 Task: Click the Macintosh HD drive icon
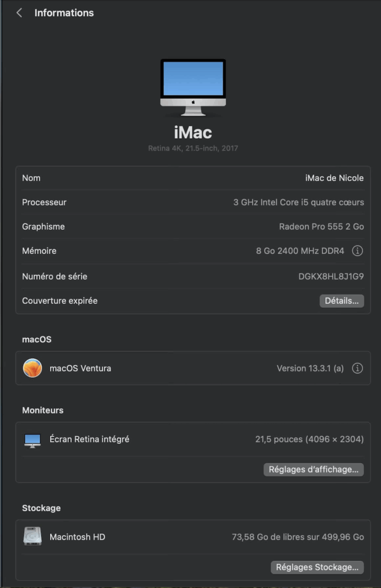33,537
